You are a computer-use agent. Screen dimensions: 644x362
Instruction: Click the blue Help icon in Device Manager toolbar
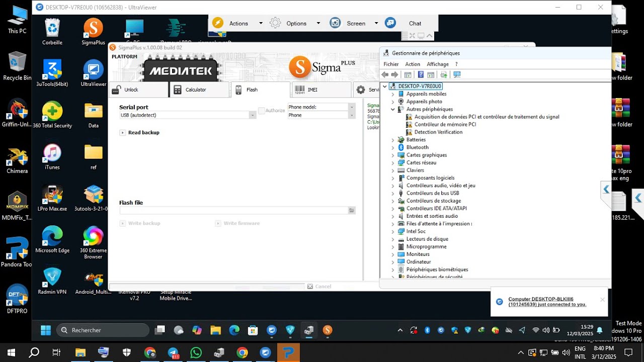point(421,75)
